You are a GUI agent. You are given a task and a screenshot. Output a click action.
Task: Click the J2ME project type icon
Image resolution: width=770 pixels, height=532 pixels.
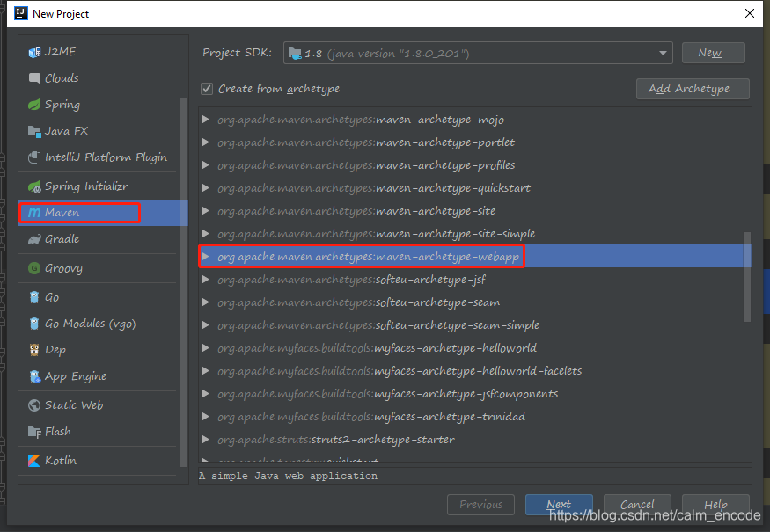click(34, 52)
